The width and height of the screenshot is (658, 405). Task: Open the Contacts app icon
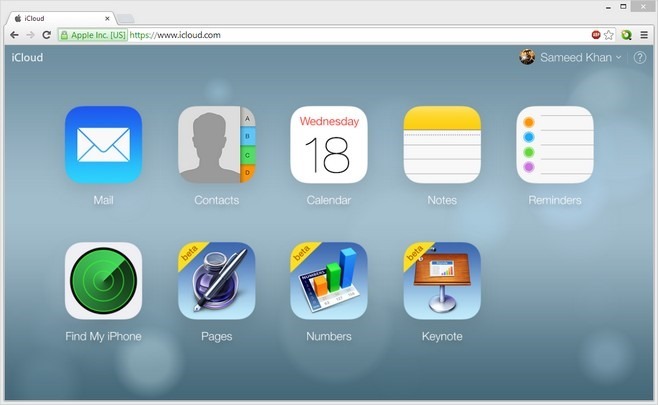217,144
